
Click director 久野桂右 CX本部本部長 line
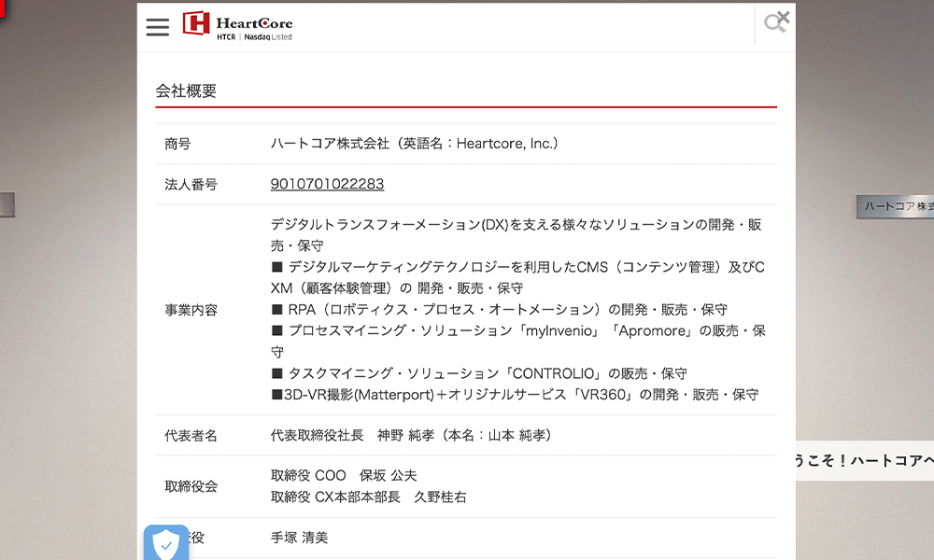coord(369,497)
